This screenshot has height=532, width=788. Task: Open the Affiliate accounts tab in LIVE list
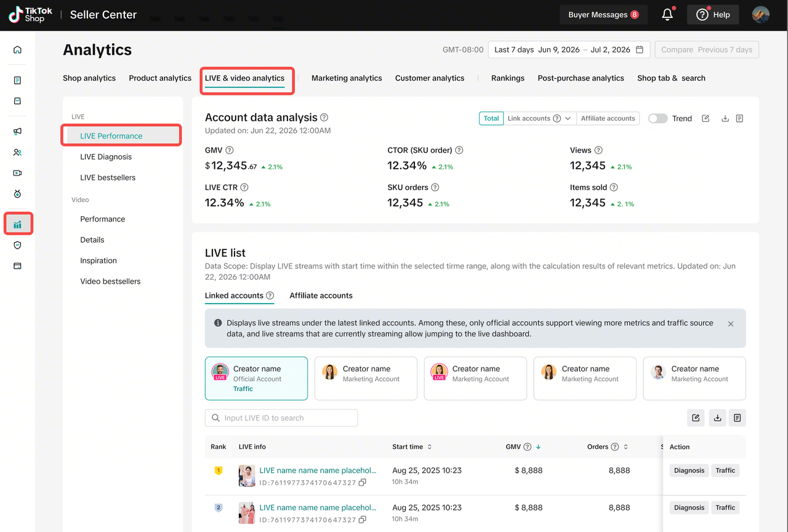click(x=321, y=296)
